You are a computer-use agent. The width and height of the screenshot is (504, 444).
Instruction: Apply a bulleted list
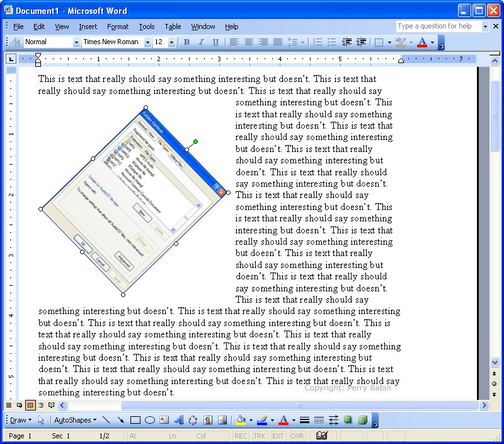click(332, 42)
